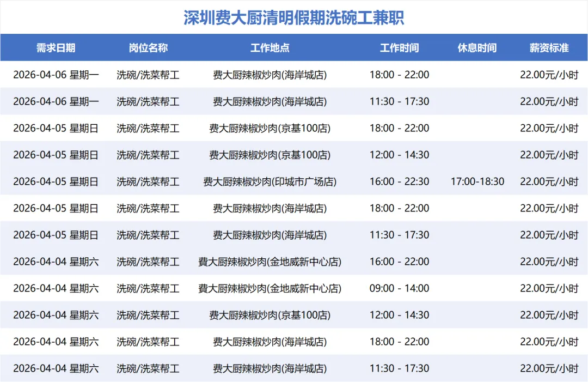The width and height of the screenshot is (588, 382).
Task: Click the title 深圳费大厨清明假期洗碗工兼职
Action: [293, 17]
